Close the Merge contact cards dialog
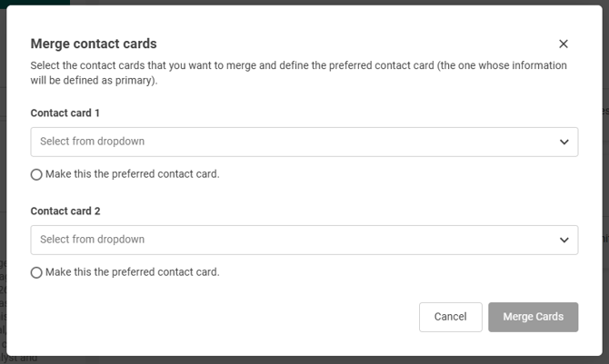 564,44
